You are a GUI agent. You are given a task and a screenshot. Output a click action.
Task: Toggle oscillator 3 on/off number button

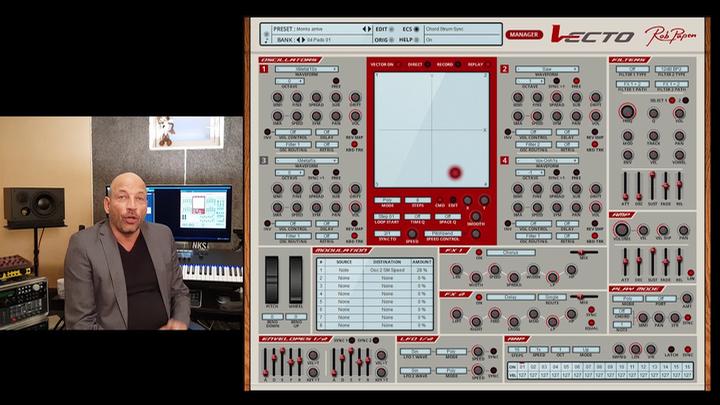coord(264,160)
